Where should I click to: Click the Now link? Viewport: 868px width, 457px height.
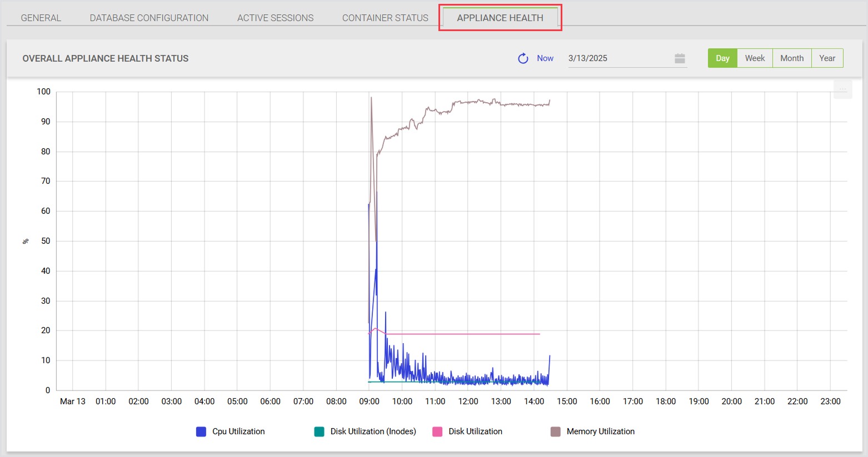pyautogui.click(x=545, y=58)
